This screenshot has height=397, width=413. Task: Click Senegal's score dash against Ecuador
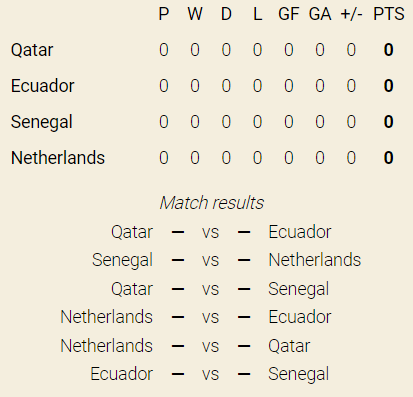244,374
